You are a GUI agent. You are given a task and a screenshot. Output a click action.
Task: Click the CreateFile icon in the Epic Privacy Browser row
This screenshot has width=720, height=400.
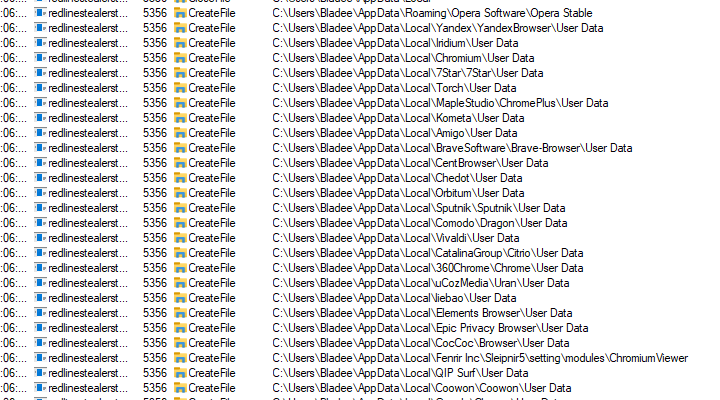(180, 328)
